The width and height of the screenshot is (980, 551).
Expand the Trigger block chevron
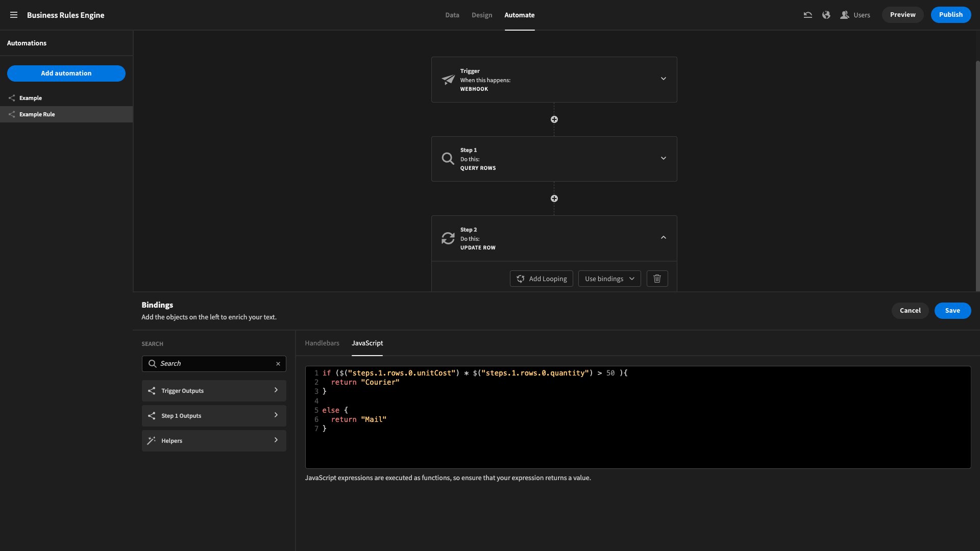click(x=663, y=79)
